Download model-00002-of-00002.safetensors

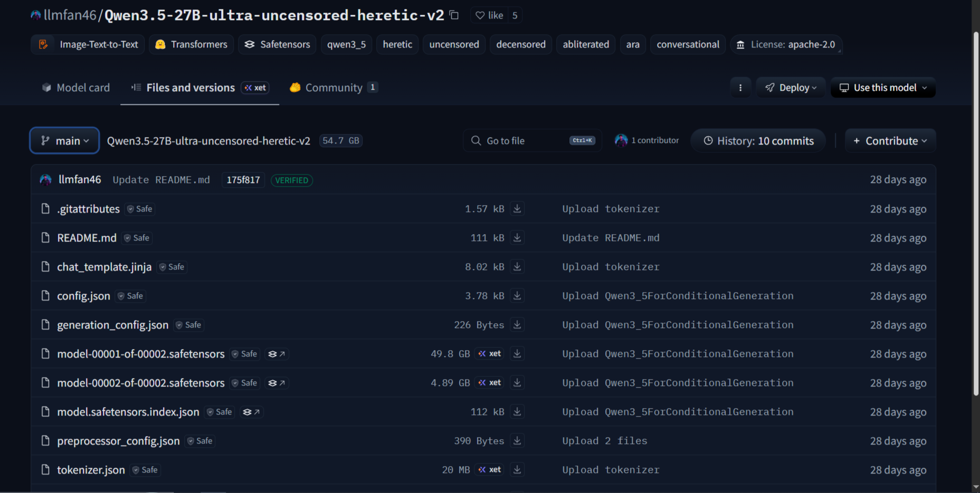click(517, 383)
